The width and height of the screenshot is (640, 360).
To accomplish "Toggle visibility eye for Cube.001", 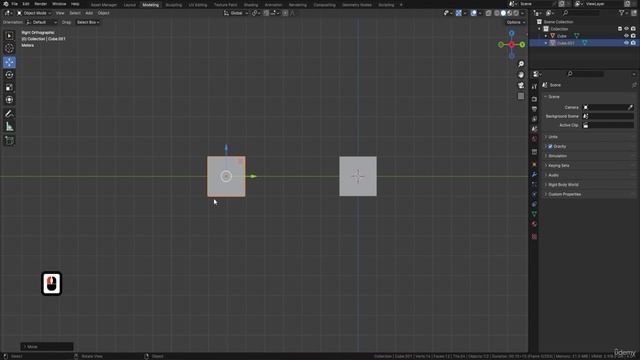I will (x=626, y=43).
